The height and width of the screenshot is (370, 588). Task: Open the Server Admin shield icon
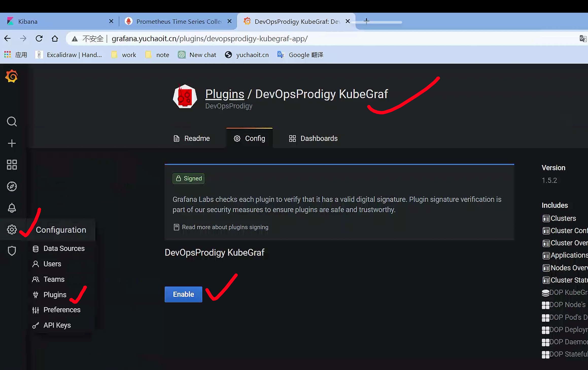tap(12, 251)
